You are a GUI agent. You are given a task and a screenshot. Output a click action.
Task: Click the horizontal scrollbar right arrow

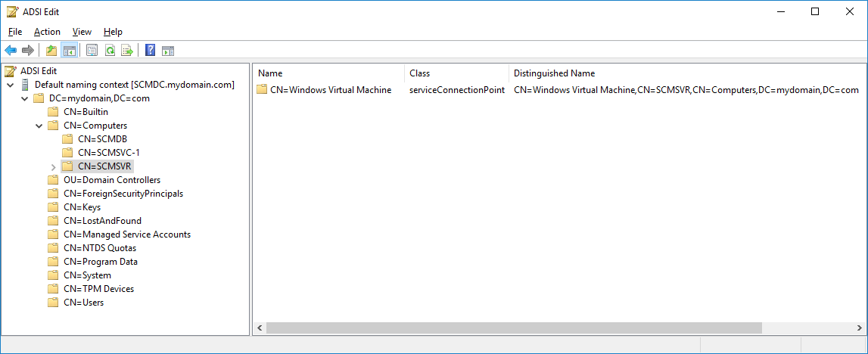(858, 328)
